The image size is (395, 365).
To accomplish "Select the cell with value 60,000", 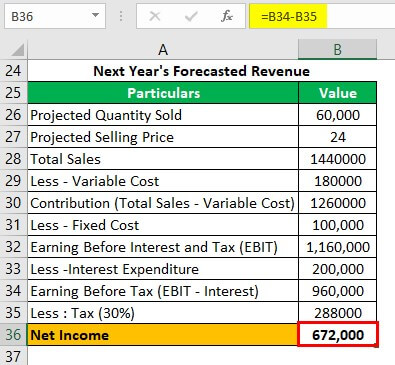I will (338, 115).
